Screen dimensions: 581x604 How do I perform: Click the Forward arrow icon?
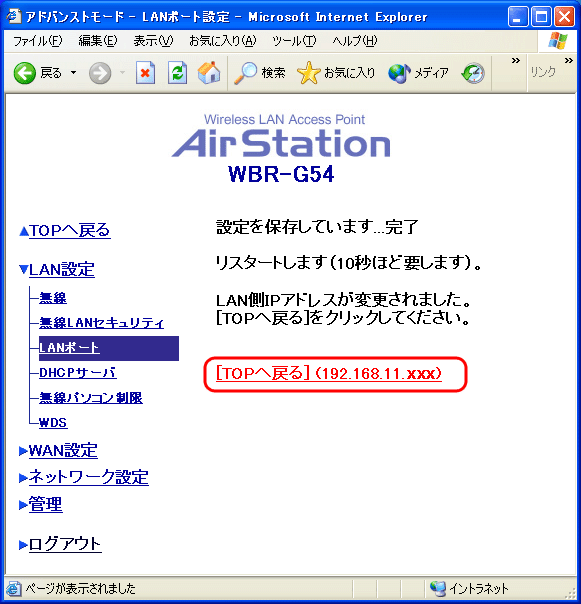tap(100, 73)
